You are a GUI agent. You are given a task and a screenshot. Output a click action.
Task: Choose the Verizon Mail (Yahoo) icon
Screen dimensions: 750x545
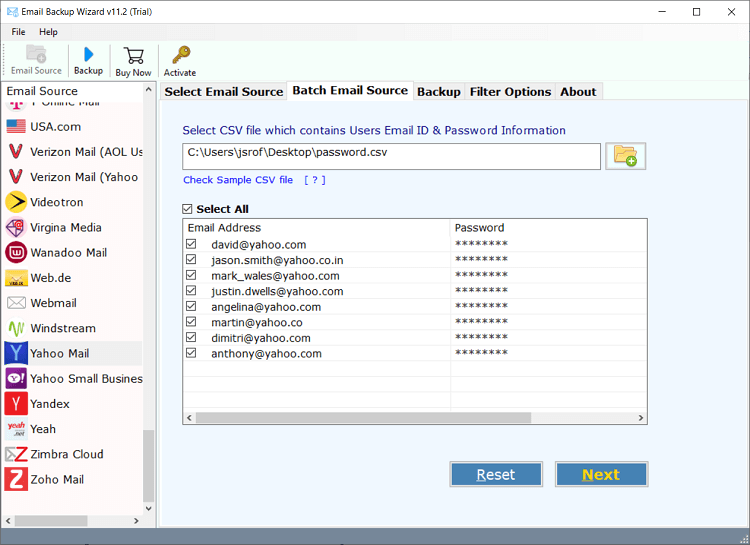coord(16,177)
